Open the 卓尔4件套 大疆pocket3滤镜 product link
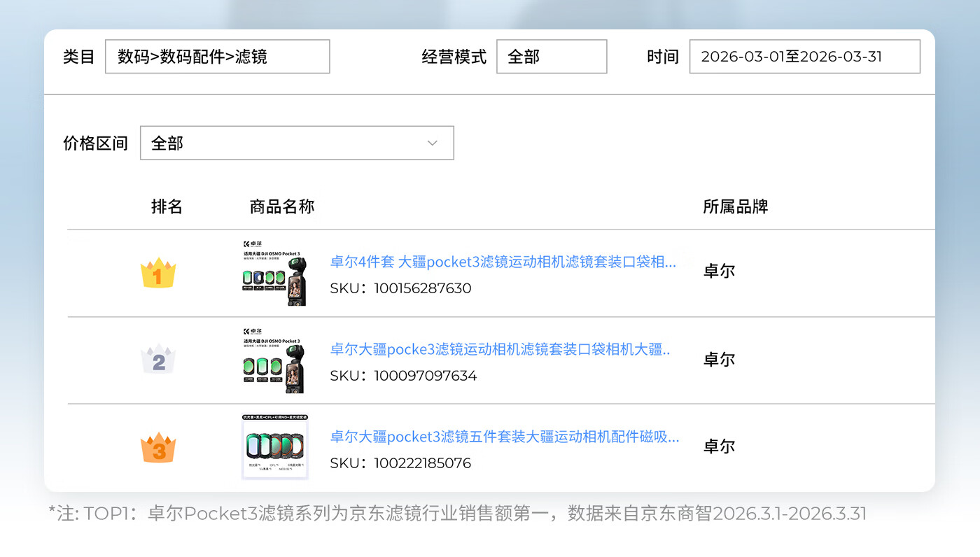980x557 pixels. [x=503, y=262]
